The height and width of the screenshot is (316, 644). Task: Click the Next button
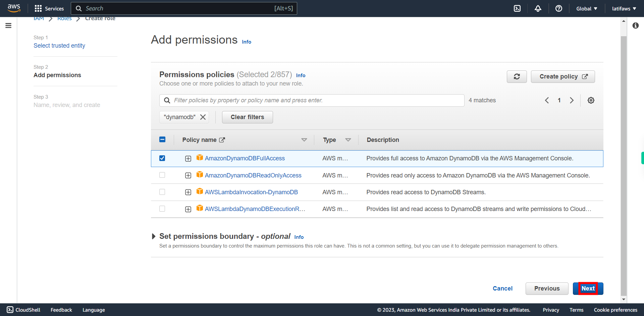pos(588,288)
